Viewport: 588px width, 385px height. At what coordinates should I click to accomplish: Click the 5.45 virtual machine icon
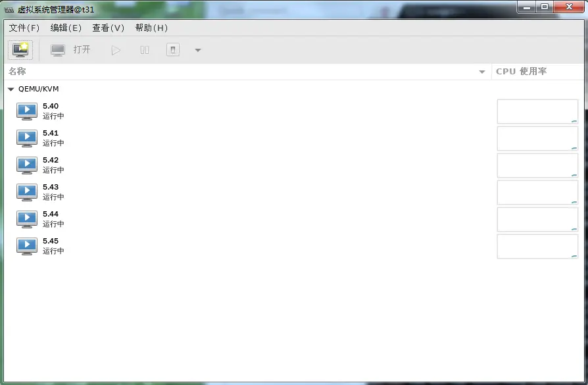pyautogui.click(x=27, y=246)
